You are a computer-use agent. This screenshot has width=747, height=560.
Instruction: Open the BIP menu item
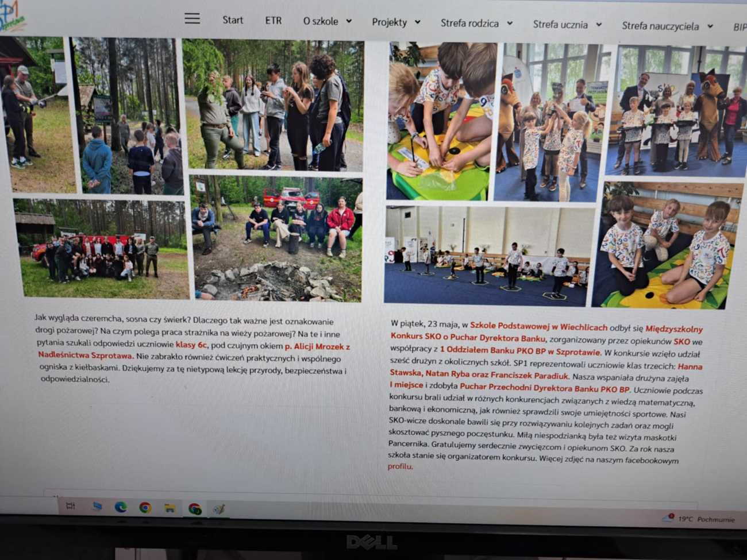tap(739, 27)
